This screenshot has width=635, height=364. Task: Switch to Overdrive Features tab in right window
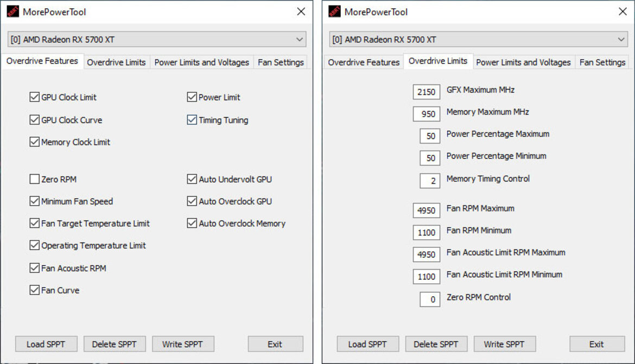pyautogui.click(x=364, y=62)
